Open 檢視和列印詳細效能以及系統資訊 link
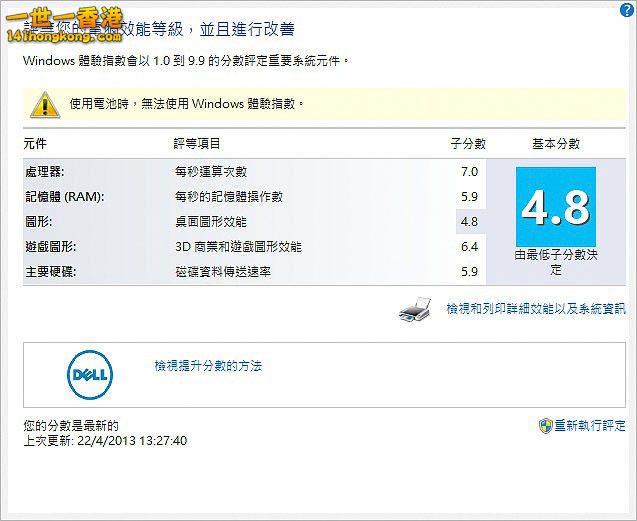This screenshot has height=521, width=637. click(535, 309)
